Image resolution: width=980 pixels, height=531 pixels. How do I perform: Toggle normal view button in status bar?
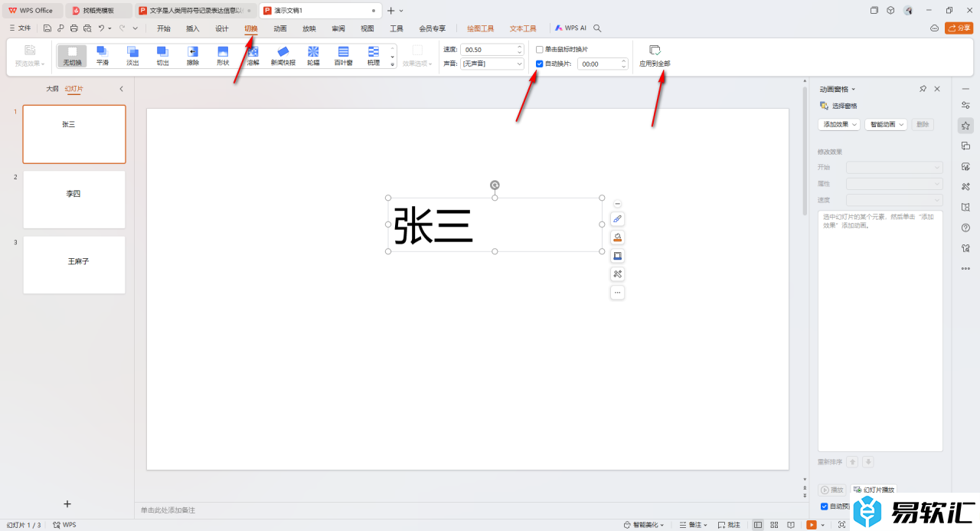pyautogui.click(x=758, y=525)
